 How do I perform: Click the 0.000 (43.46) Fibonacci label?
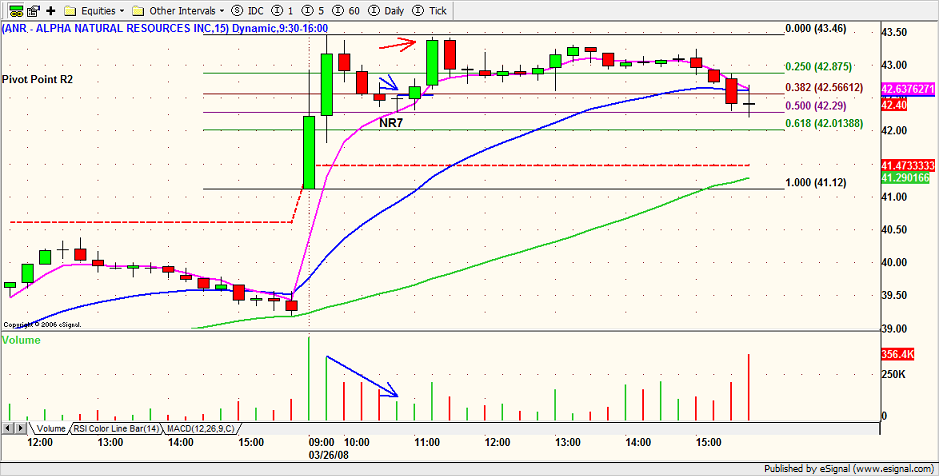[x=816, y=28]
